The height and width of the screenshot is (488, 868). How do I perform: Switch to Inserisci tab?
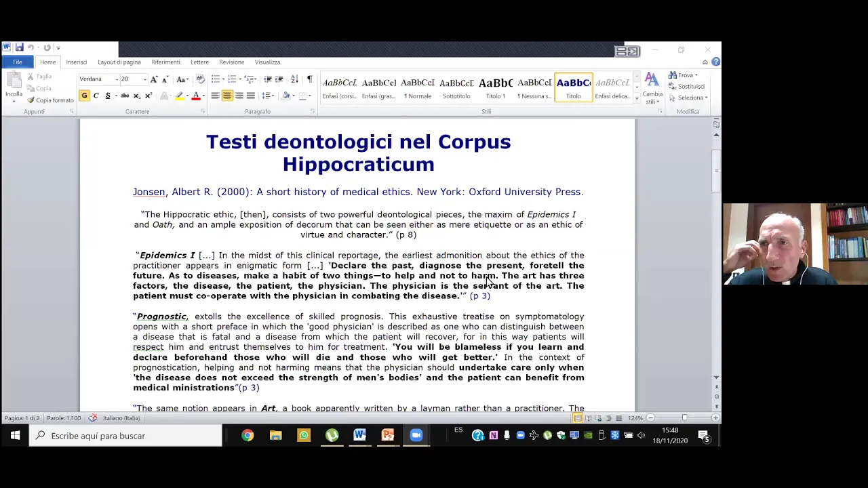point(76,62)
